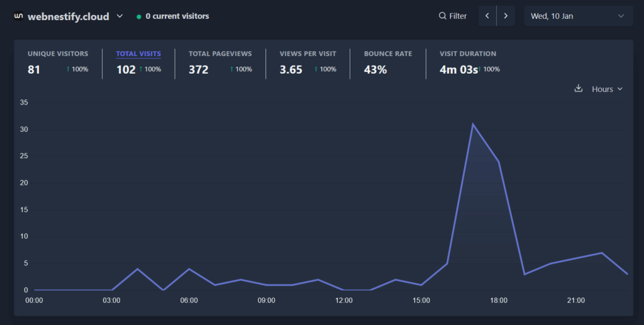644x325 pixels.
Task: Open the Hours interval dropdown
Action: [607, 89]
